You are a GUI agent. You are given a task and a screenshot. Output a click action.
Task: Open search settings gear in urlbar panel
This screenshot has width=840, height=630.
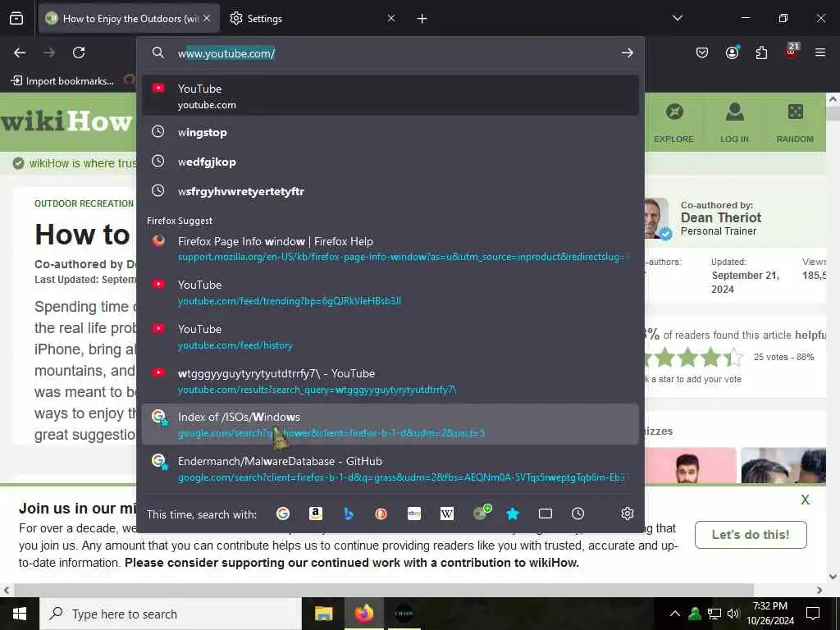click(x=628, y=514)
